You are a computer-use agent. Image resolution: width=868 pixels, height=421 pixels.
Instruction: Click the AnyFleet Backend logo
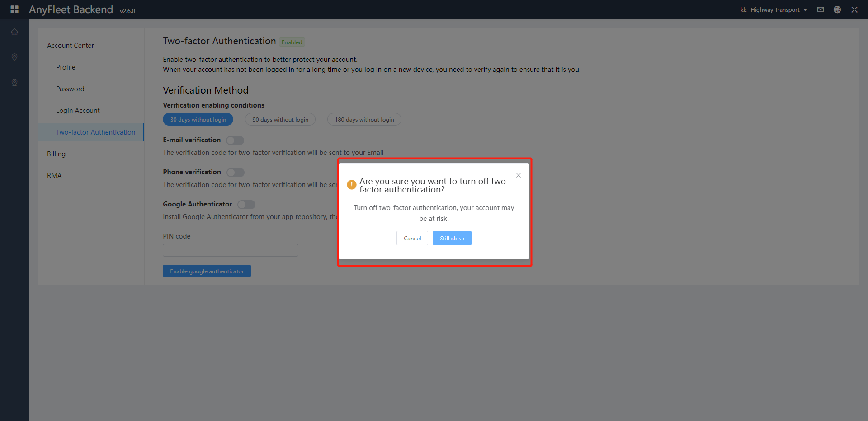click(x=71, y=9)
